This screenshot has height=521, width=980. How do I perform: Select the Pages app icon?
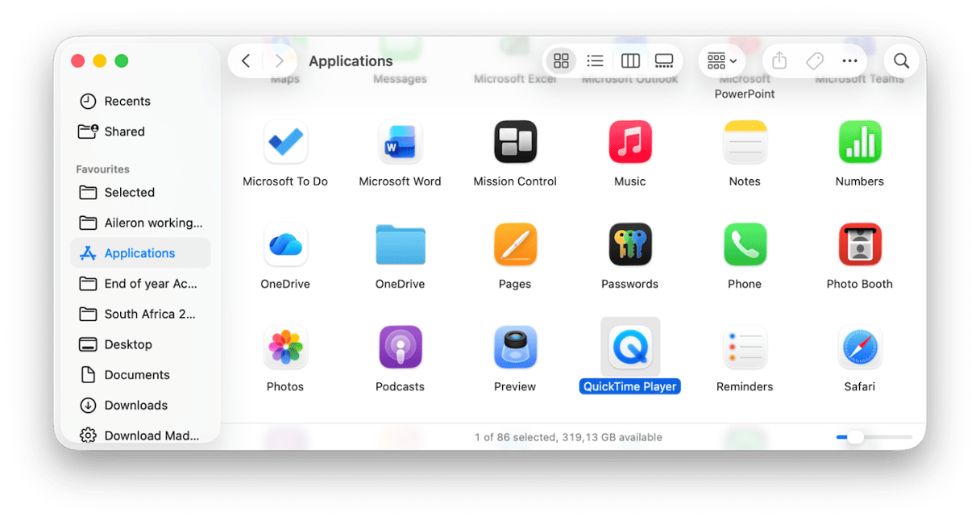click(x=515, y=245)
